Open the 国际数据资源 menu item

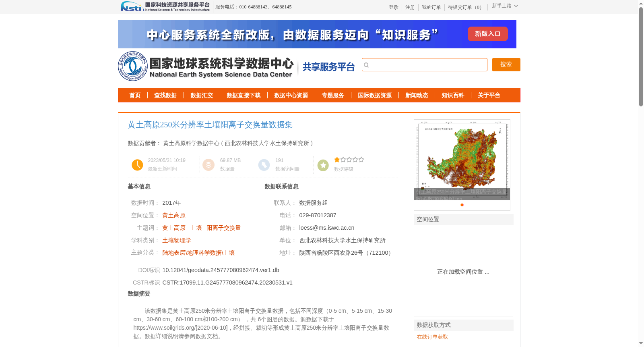[375, 96]
